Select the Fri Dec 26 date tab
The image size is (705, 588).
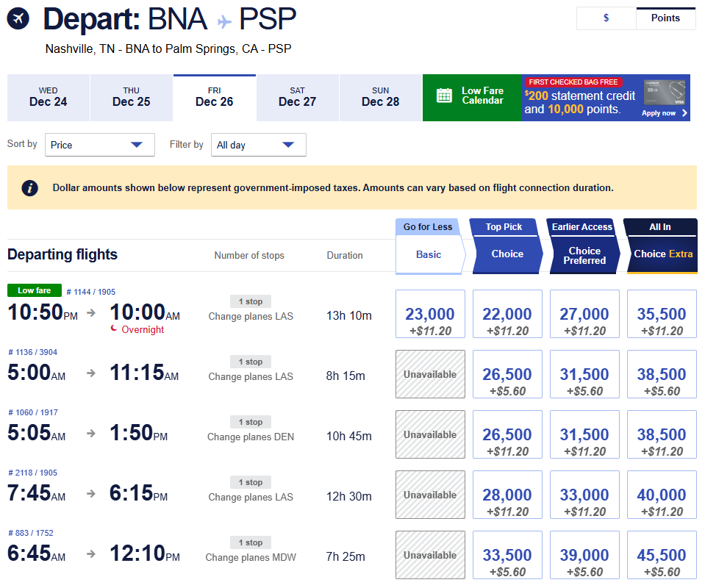215,98
